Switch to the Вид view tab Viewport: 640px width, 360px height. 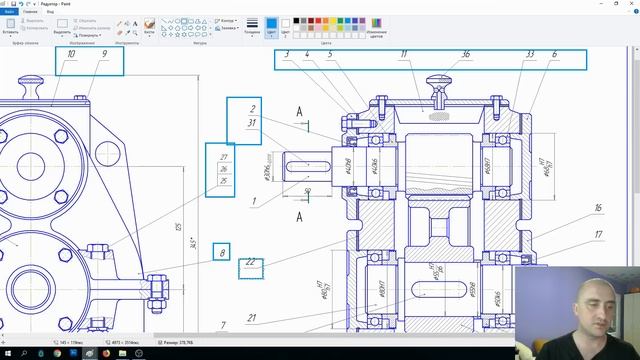pos(50,11)
